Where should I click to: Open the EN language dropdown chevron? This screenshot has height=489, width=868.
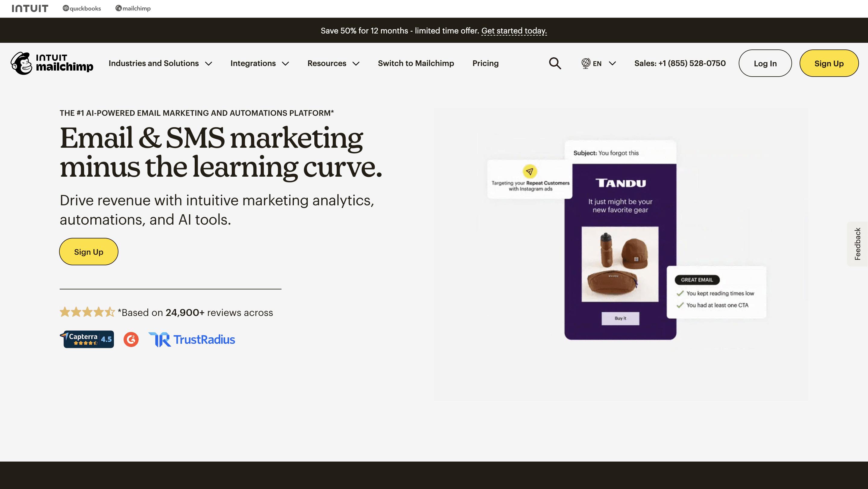click(x=612, y=63)
